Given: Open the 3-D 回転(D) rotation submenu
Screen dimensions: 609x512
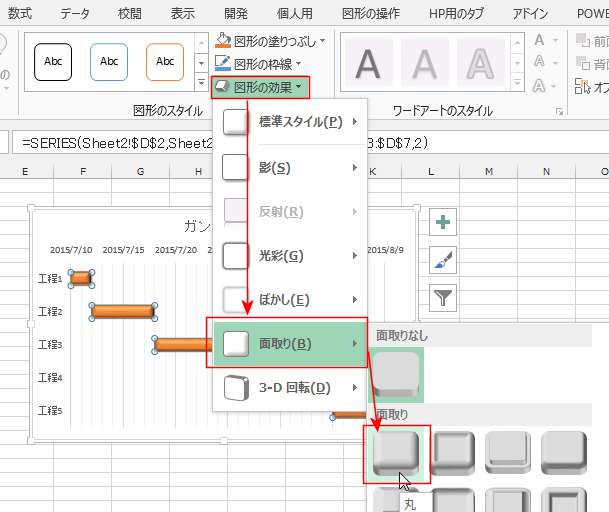Looking at the screenshot, I should [x=290, y=388].
